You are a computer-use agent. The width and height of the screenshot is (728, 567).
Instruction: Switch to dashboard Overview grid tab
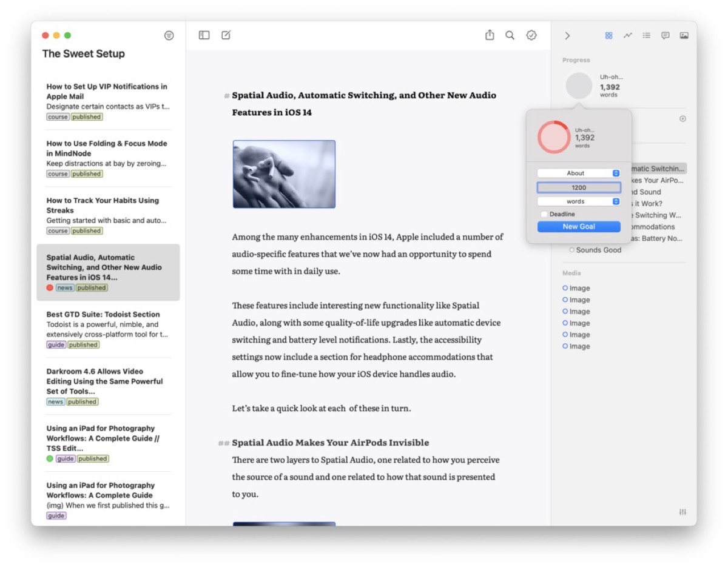click(609, 36)
